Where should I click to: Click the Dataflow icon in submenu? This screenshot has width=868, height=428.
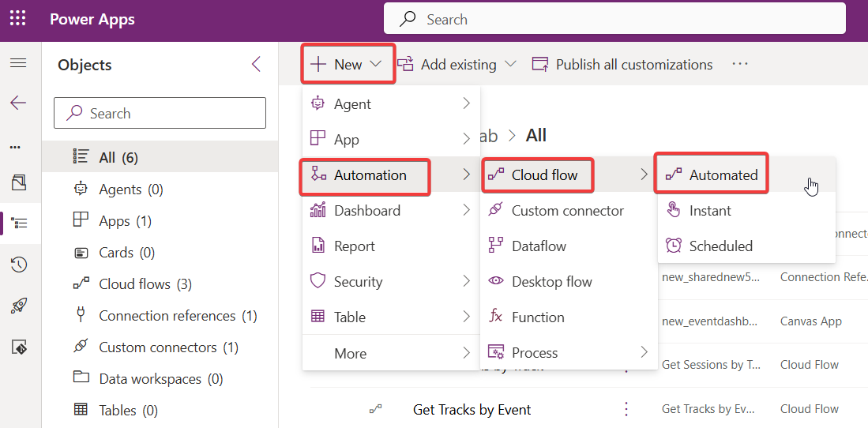coord(495,246)
